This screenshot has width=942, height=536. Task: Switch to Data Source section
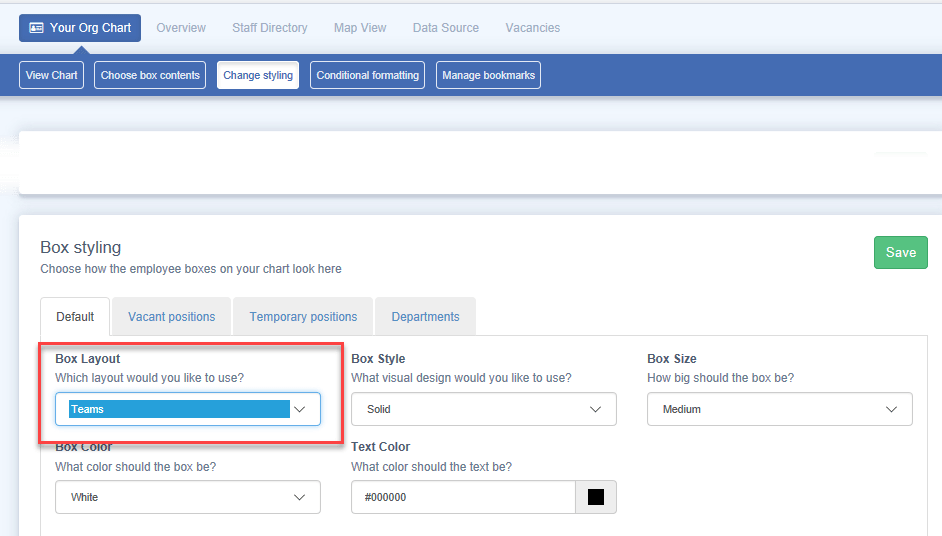pyautogui.click(x=445, y=28)
